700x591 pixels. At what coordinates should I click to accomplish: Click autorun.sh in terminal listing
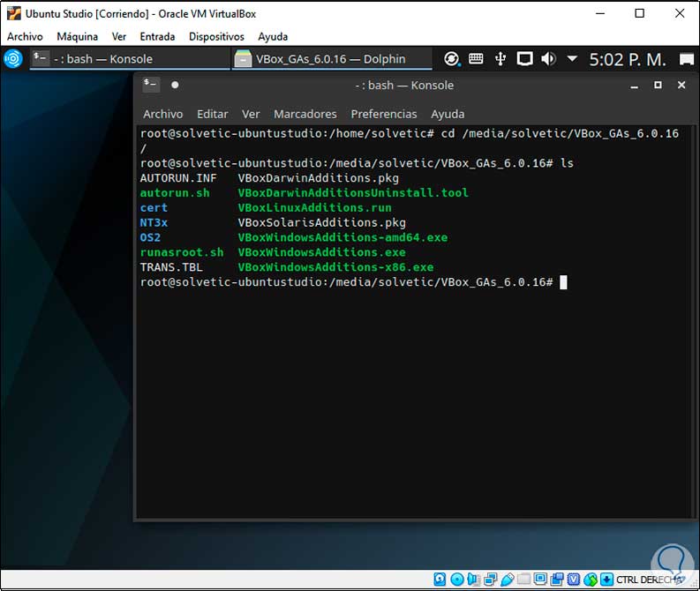[175, 192]
